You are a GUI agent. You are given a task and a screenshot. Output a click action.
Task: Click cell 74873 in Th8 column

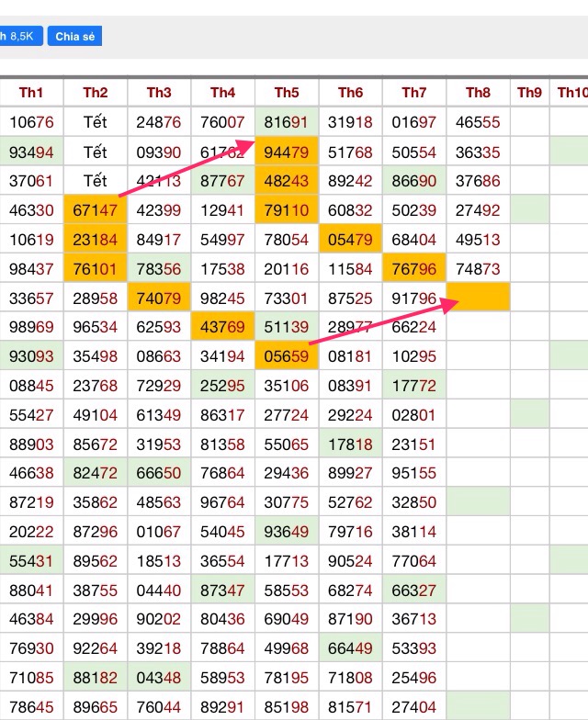[478, 269]
